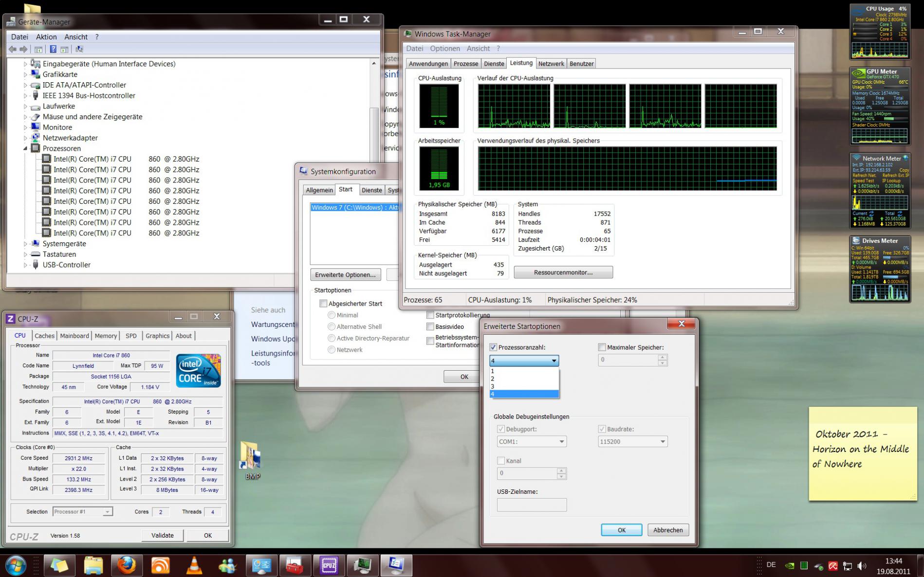Click the blue Help icon in Geräte-Manager toolbar
The image size is (924, 577).
(53, 49)
